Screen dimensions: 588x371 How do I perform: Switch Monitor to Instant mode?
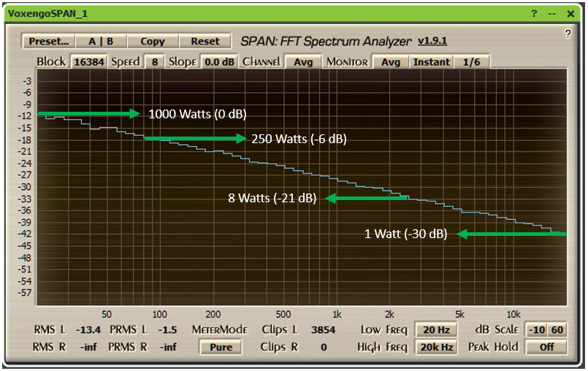431,62
